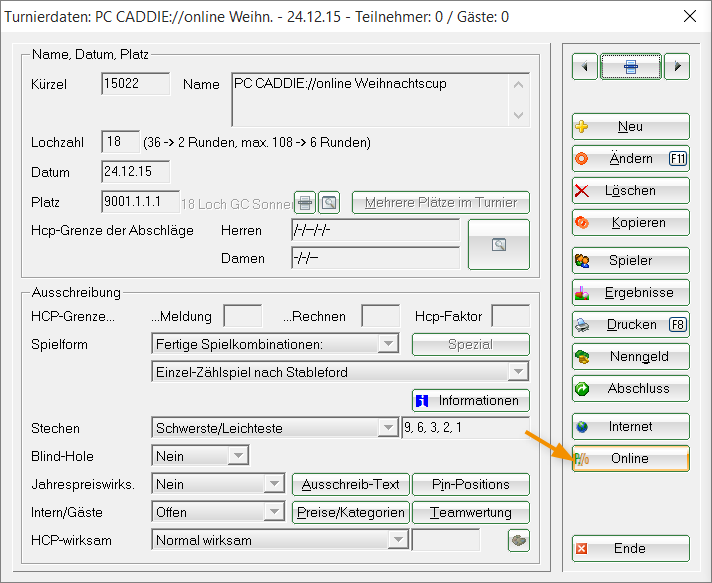Expand Stechen Schwerste/Leichteste dropdown
The height and width of the screenshot is (583, 712).
click(x=388, y=428)
